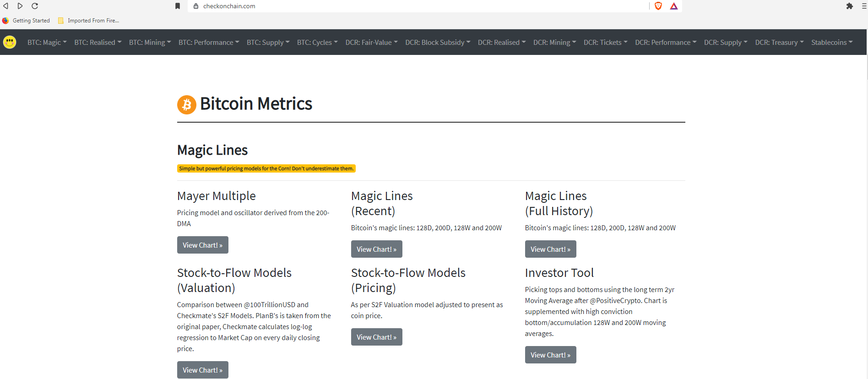Expand the BTC: Cycles dropdown menu

pos(317,42)
